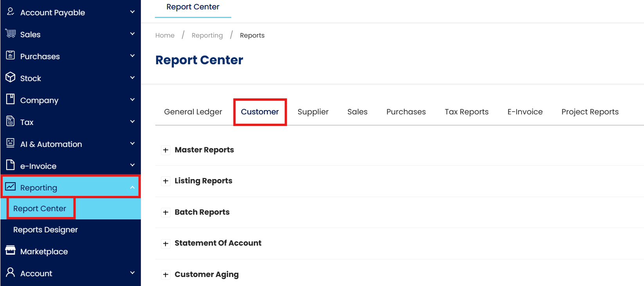This screenshot has height=286, width=644.
Task: Click the Marketplace storefront icon
Action: pos(11,250)
